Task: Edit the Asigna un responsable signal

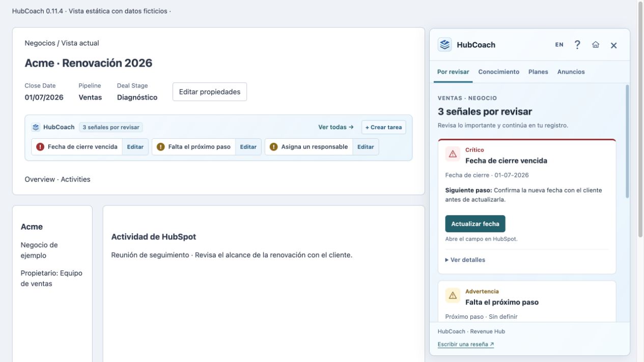Action: (x=366, y=147)
